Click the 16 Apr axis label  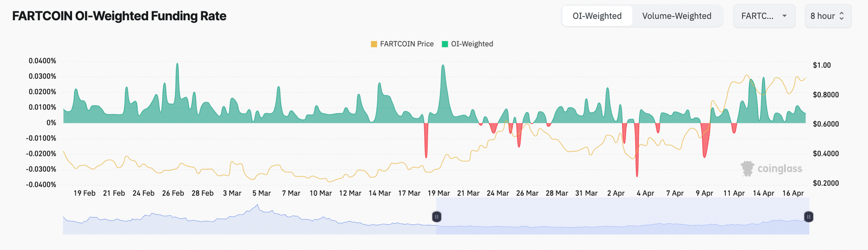click(793, 193)
